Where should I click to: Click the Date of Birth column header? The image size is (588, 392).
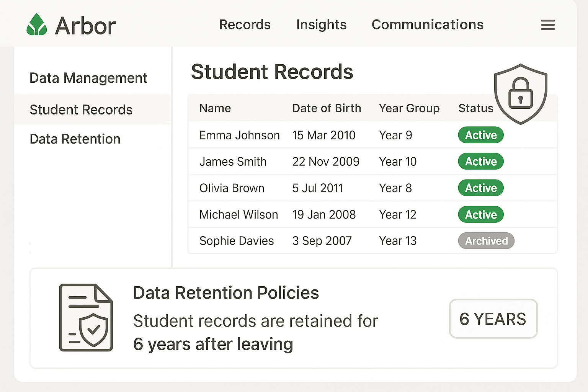[327, 108]
